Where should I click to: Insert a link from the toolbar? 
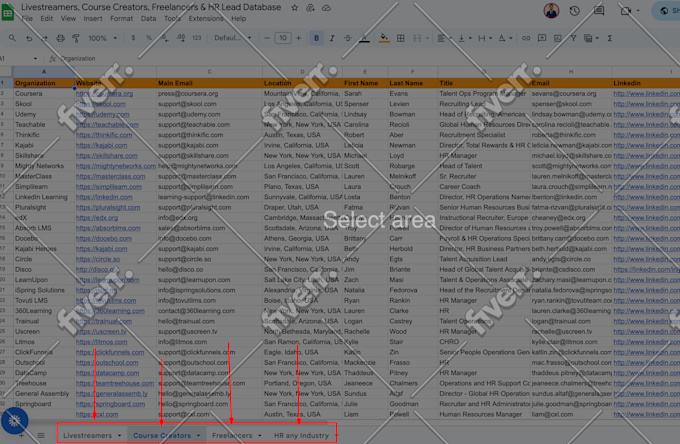pyautogui.click(x=526, y=38)
